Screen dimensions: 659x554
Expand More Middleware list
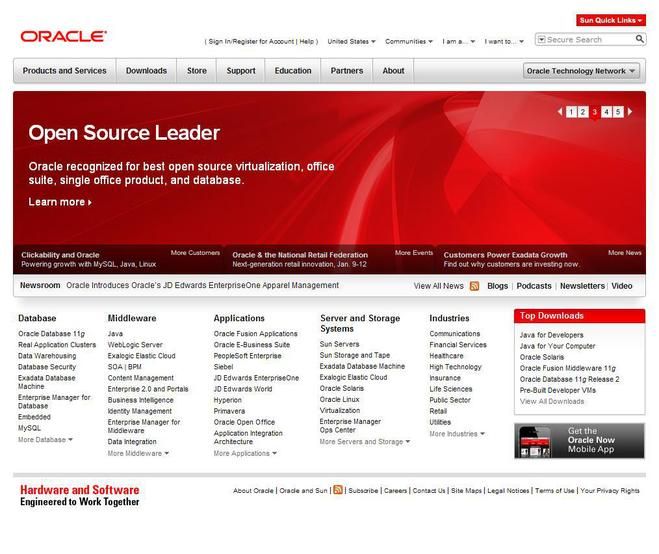138,453
